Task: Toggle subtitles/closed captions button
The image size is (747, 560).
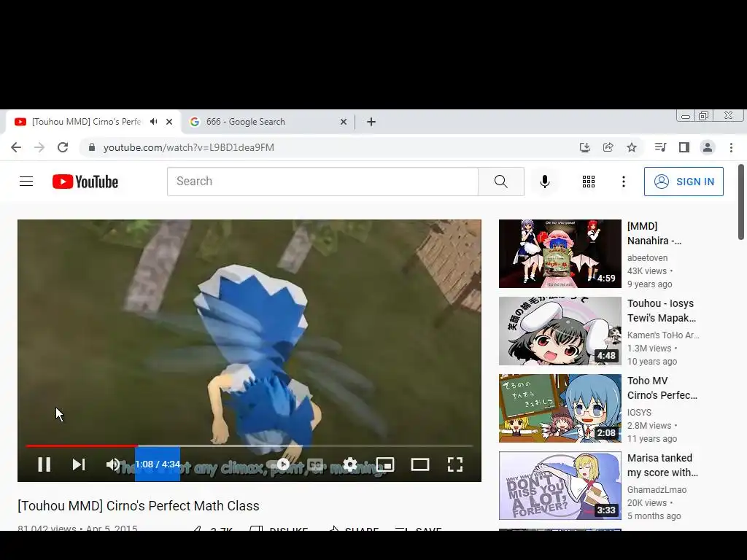Action: pyautogui.click(x=315, y=464)
